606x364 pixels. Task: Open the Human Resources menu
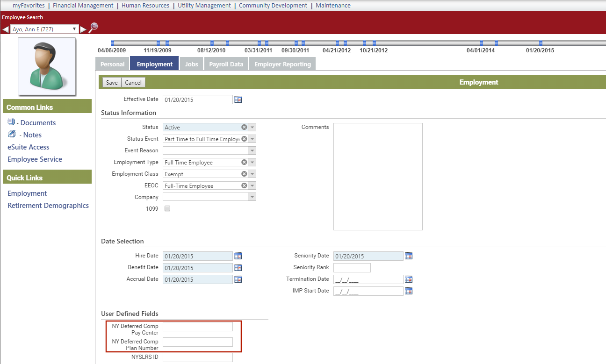(145, 6)
